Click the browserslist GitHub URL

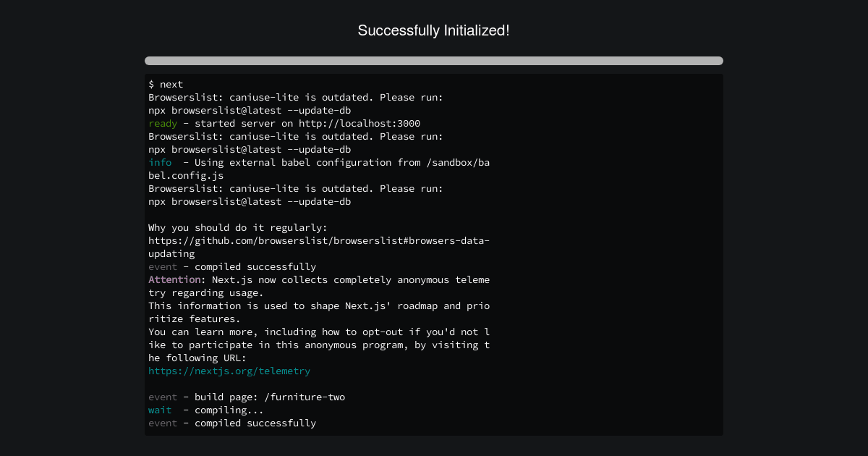click(x=318, y=240)
